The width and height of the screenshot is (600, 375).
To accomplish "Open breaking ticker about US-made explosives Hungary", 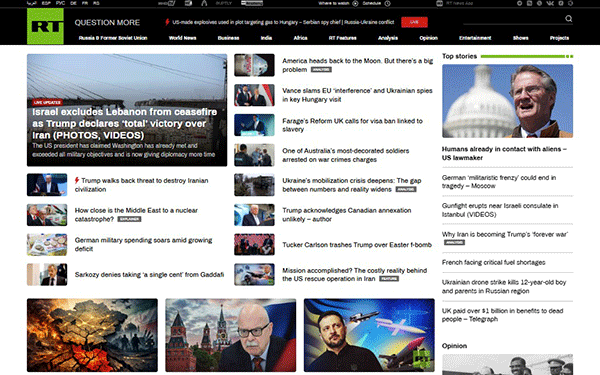I will tap(283, 22).
